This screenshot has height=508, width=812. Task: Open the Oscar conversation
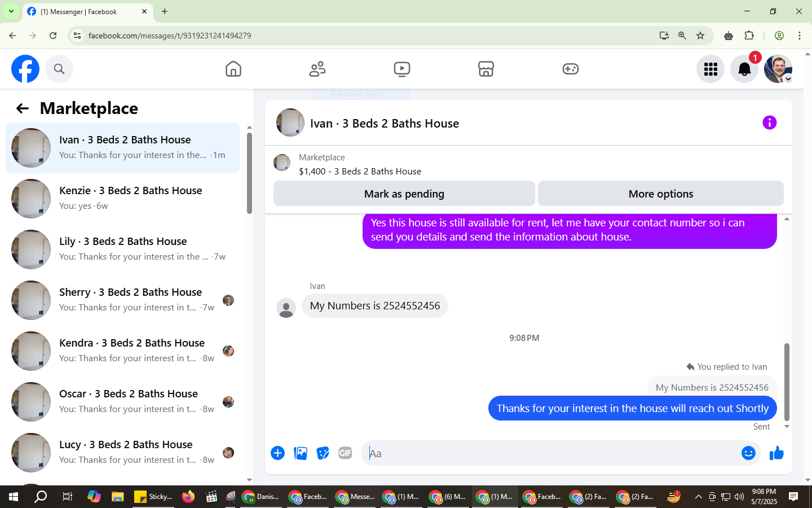(123, 402)
